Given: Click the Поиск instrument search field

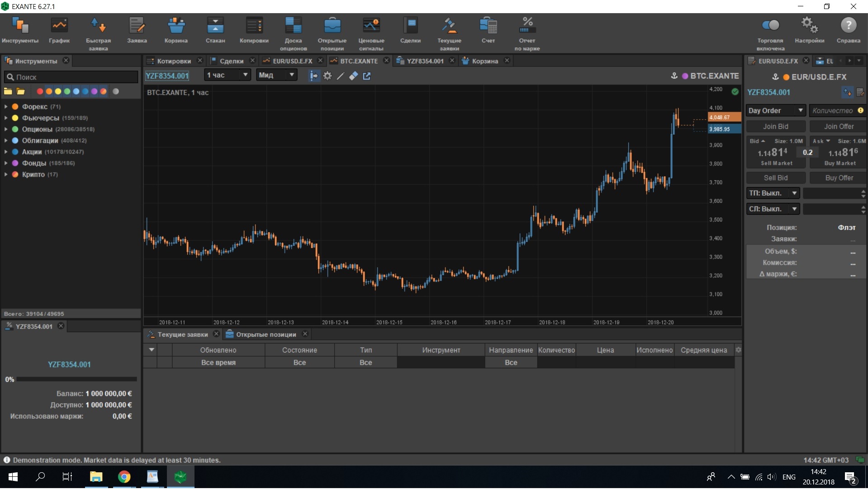Looking at the screenshot, I should tap(71, 77).
